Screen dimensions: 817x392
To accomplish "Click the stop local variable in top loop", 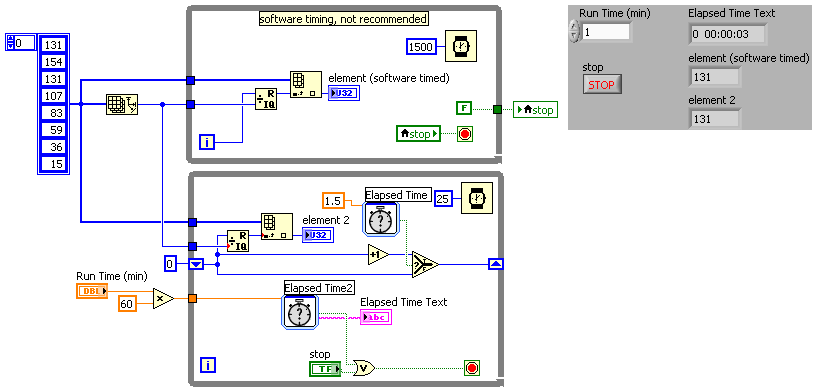I will 419,134.
